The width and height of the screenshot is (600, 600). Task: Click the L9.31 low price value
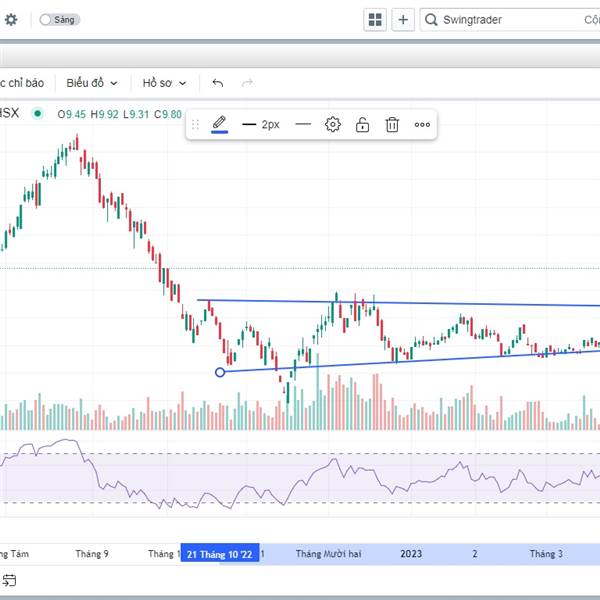pyautogui.click(x=136, y=114)
